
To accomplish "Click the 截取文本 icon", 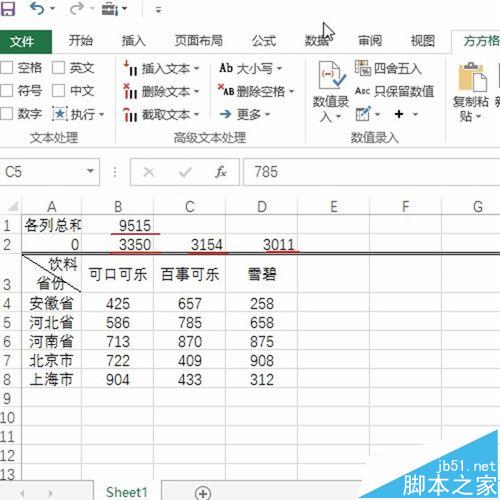I will (x=130, y=114).
